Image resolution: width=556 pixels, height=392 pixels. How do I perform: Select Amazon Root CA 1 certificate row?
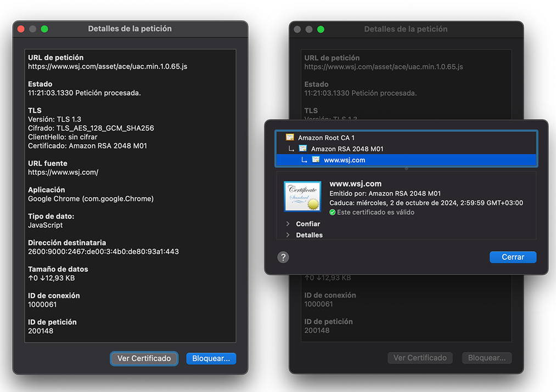[x=406, y=138]
